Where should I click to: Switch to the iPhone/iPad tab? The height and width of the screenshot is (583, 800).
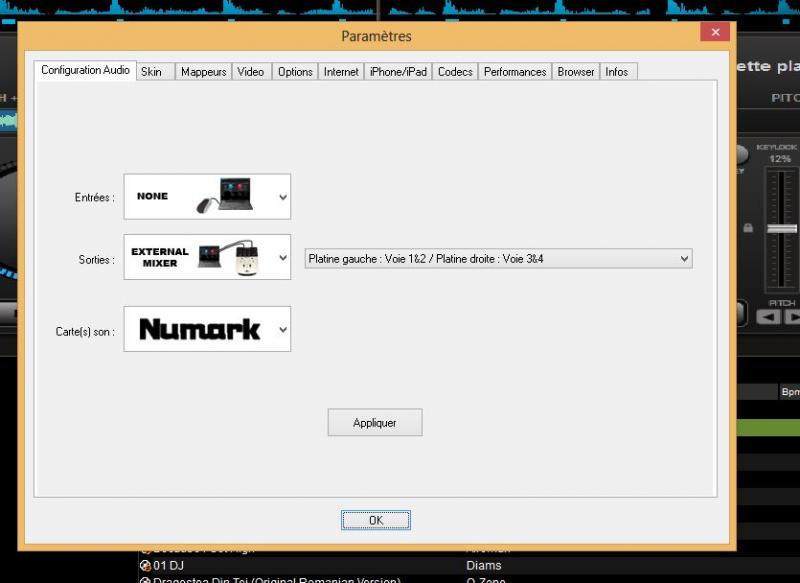(398, 72)
